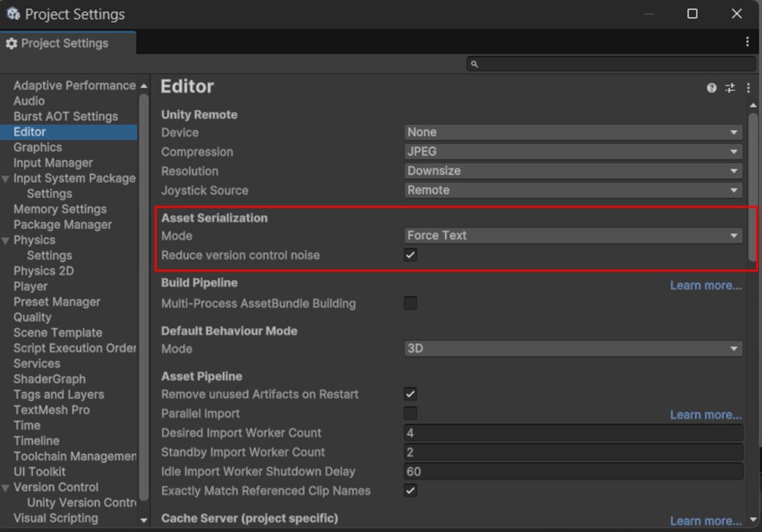Enable the Parallel Import checkbox

click(410, 414)
